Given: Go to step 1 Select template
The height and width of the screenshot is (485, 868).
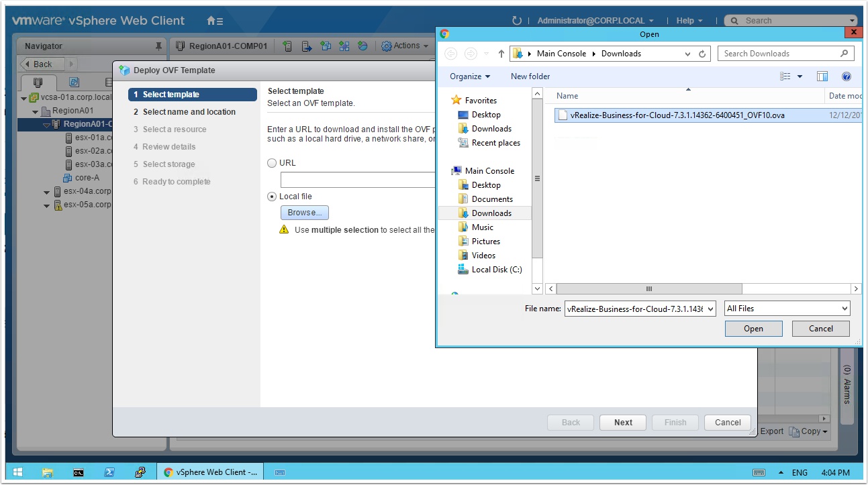Looking at the screenshot, I should click(193, 95).
